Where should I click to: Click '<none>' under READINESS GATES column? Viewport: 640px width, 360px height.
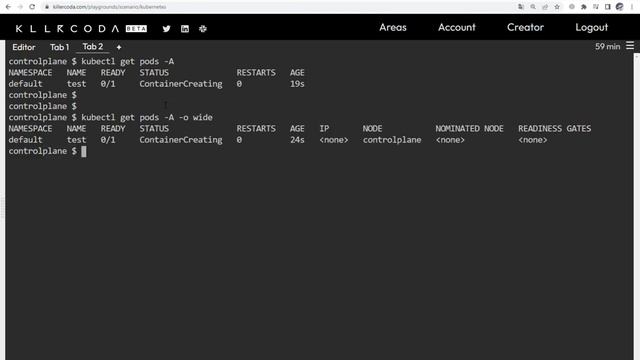[533, 140]
